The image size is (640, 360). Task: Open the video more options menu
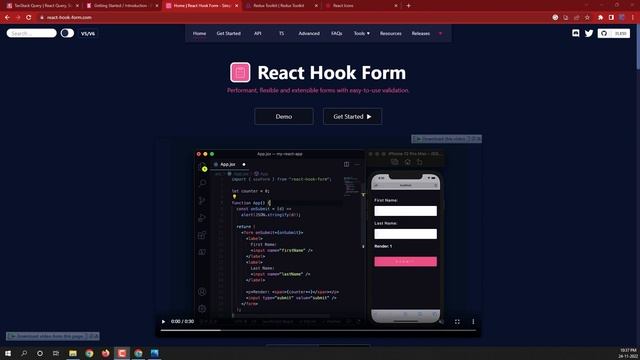pos(473,322)
